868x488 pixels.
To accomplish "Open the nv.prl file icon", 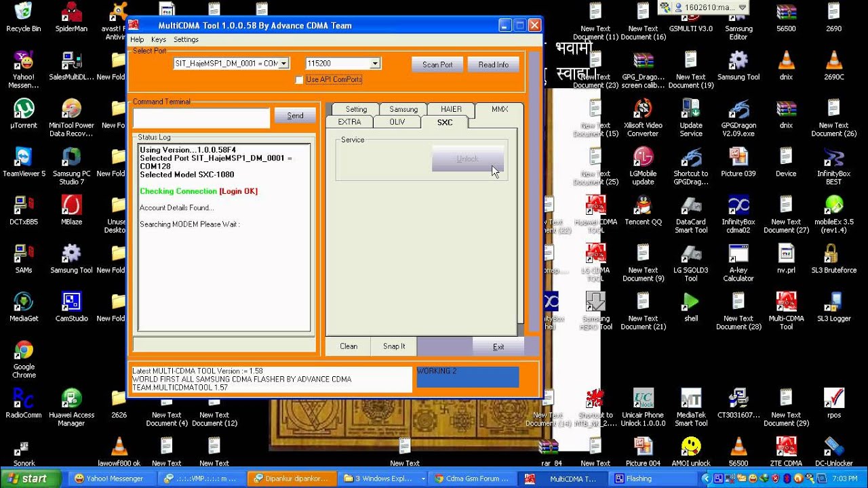I will click(786, 258).
